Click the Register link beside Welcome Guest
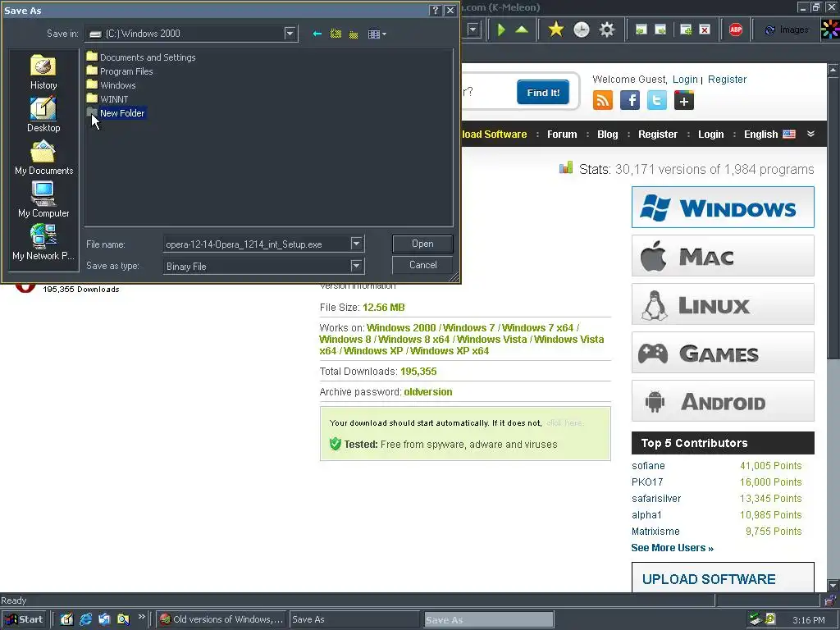This screenshot has height=630, width=840. (x=727, y=80)
